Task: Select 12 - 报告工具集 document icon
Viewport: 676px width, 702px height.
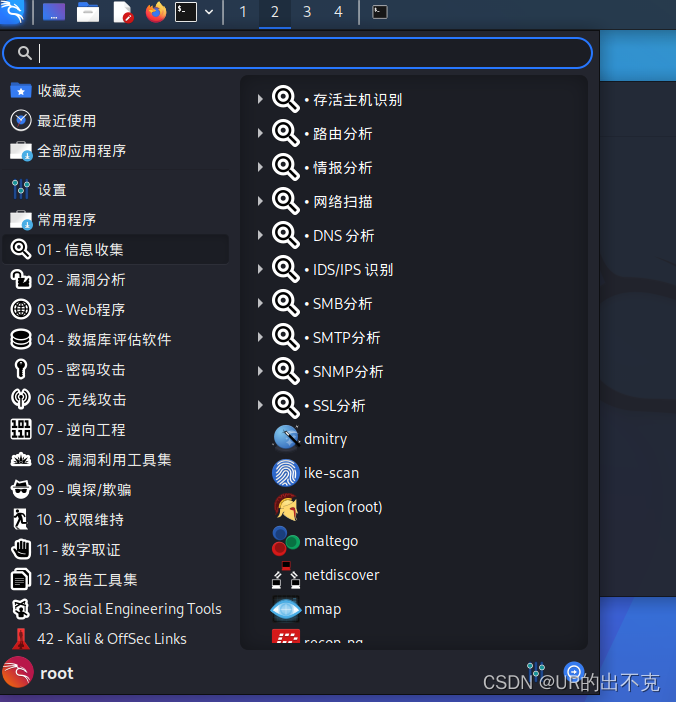Action: click(21, 579)
